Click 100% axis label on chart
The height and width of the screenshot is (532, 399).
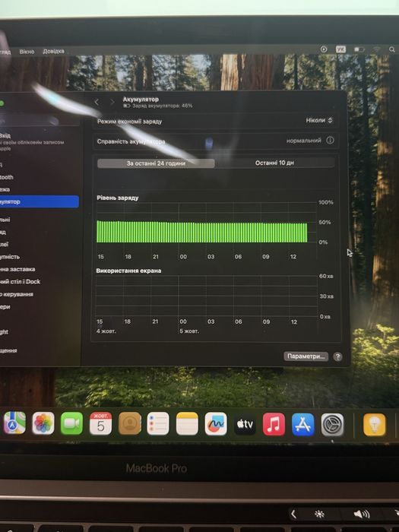click(326, 202)
